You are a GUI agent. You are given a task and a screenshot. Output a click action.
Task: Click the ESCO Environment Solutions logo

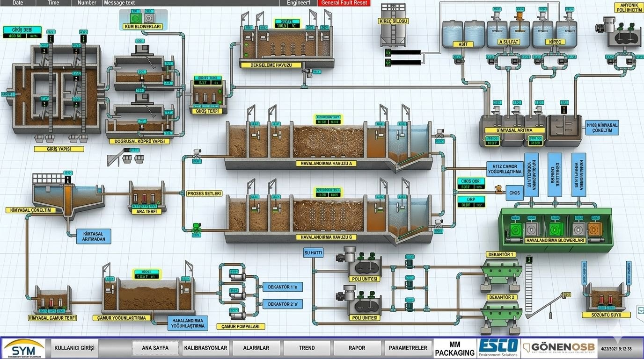coord(498,348)
